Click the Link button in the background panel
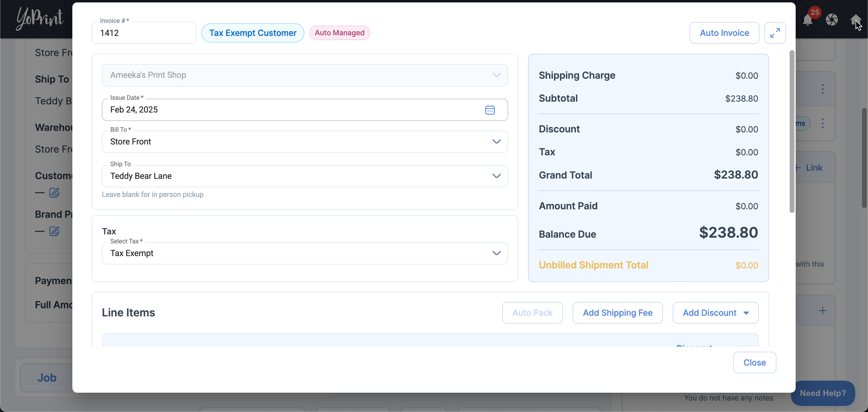 click(809, 168)
